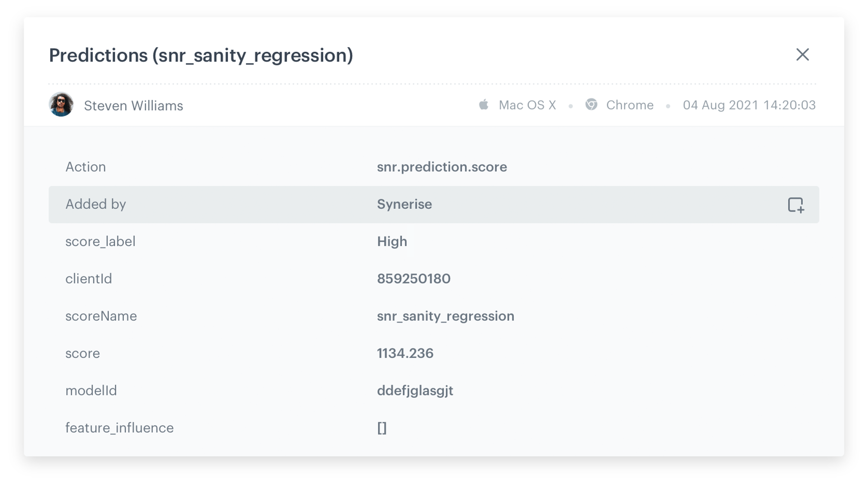Expand the feature_influence value brackets
The height and width of the screenshot is (485, 868).
tap(381, 428)
